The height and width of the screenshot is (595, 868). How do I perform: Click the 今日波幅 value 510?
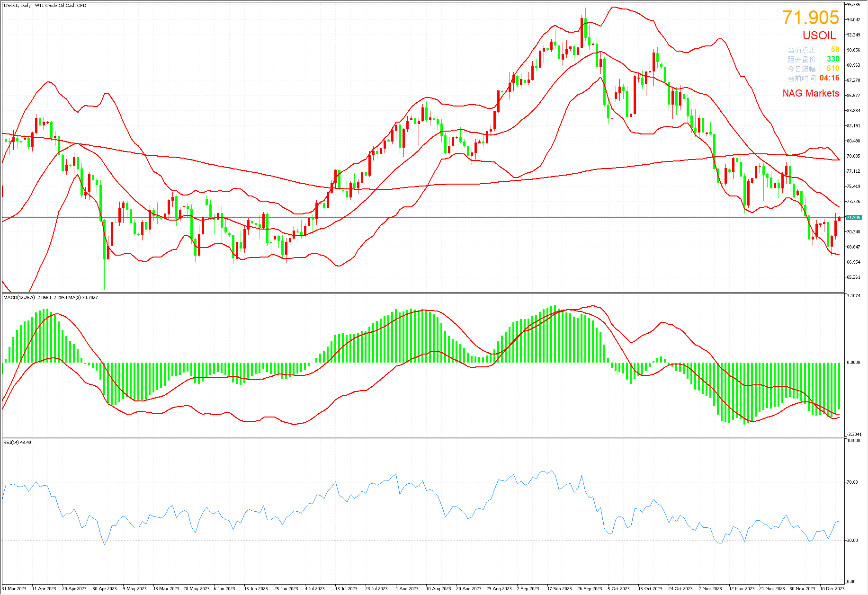click(x=833, y=69)
